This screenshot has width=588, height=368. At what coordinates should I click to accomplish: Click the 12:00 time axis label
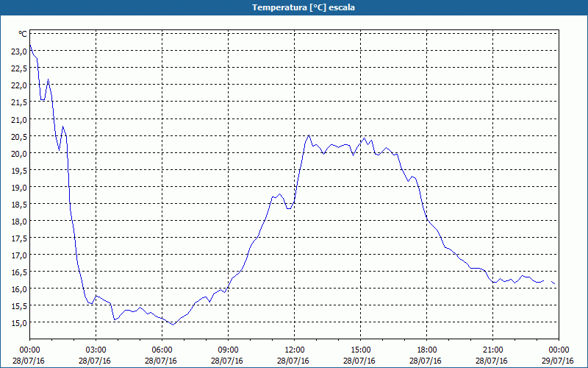click(x=295, y=350)
